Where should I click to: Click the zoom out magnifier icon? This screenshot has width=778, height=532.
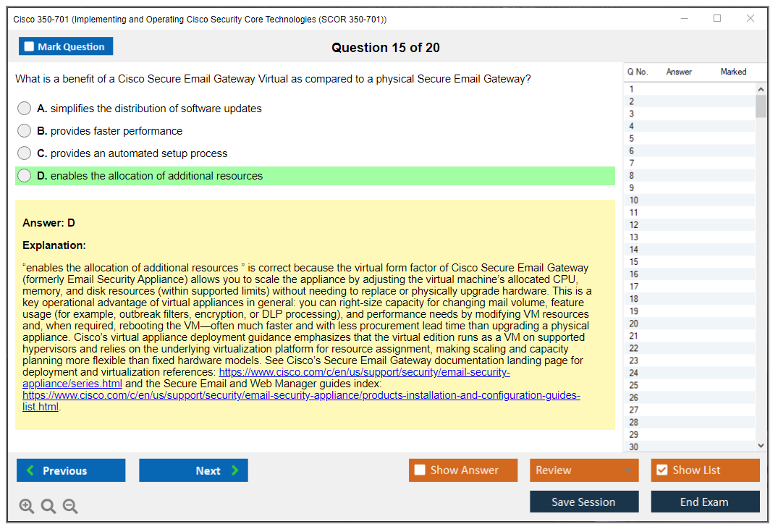click(x=70, y=507)
